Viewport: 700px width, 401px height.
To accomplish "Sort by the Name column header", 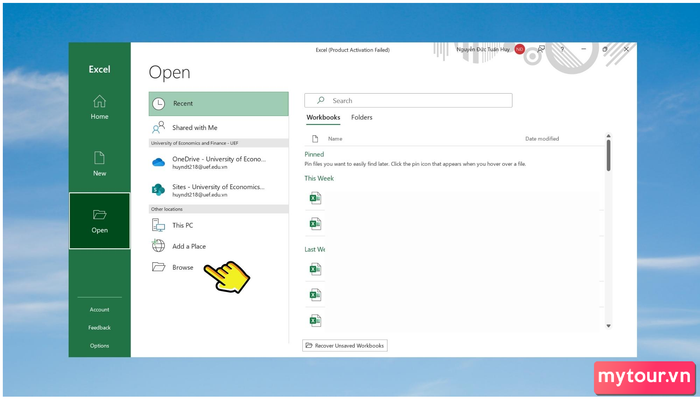I will click(x=335, y=139).
